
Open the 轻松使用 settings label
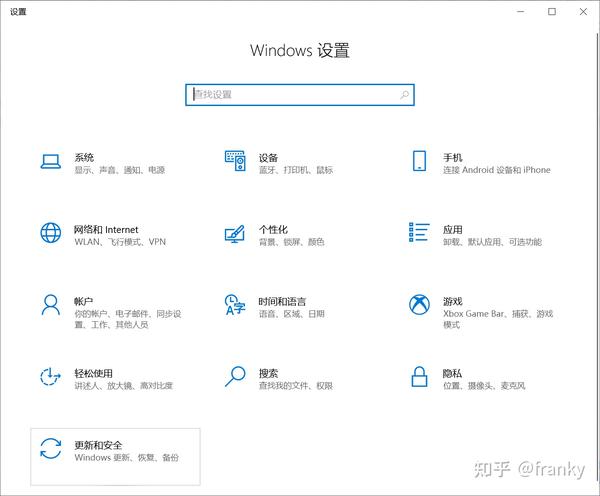click(93, 373)
